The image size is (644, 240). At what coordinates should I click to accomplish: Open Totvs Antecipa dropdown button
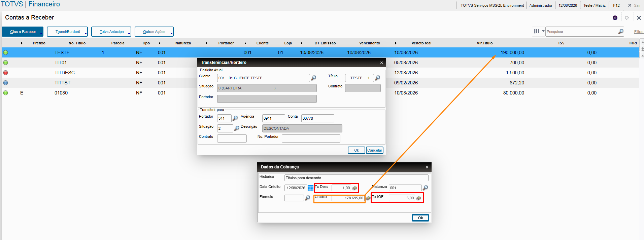pos(111,32)
